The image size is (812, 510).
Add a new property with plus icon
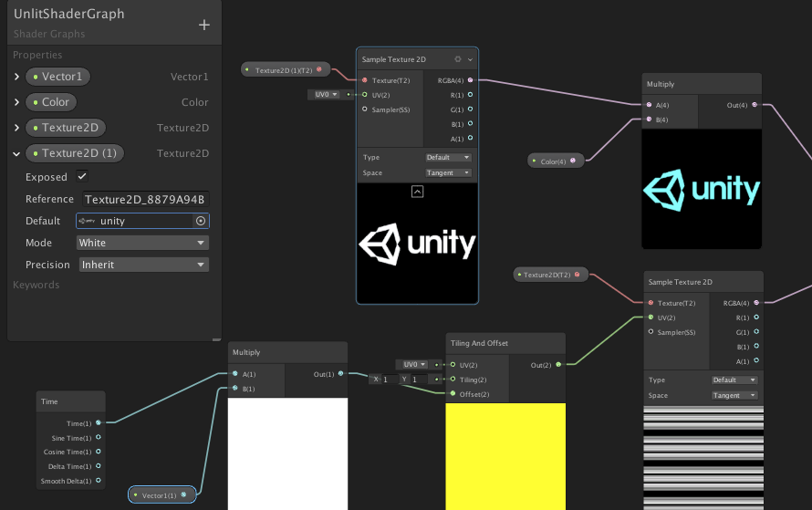point(204,25)
